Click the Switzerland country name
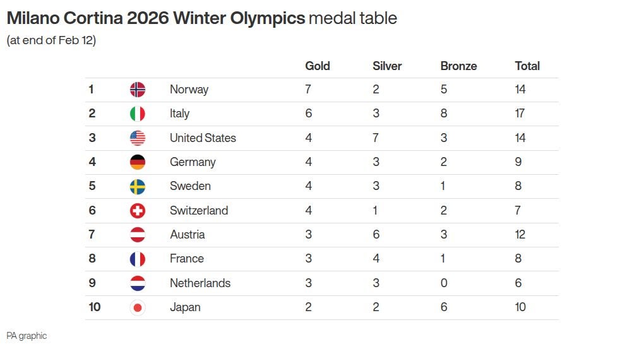This screenshot has height=349, width=644. click(199, 211)
